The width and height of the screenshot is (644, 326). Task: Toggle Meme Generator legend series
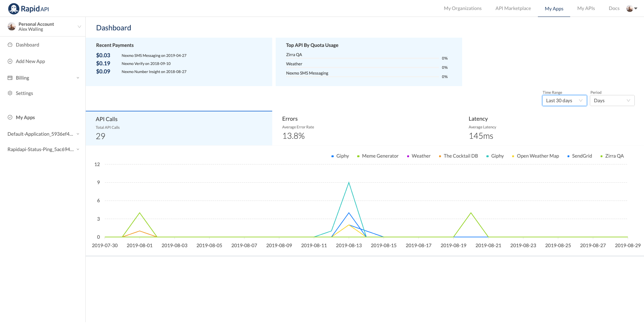(378, 156)
